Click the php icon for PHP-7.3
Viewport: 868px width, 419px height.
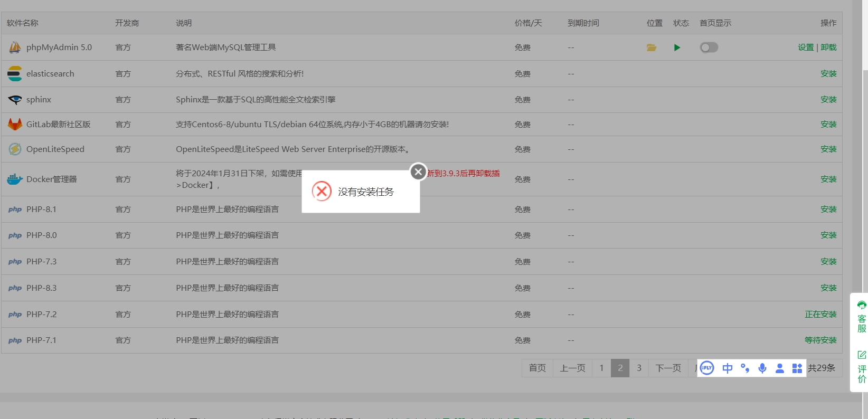tap(15, 262)
